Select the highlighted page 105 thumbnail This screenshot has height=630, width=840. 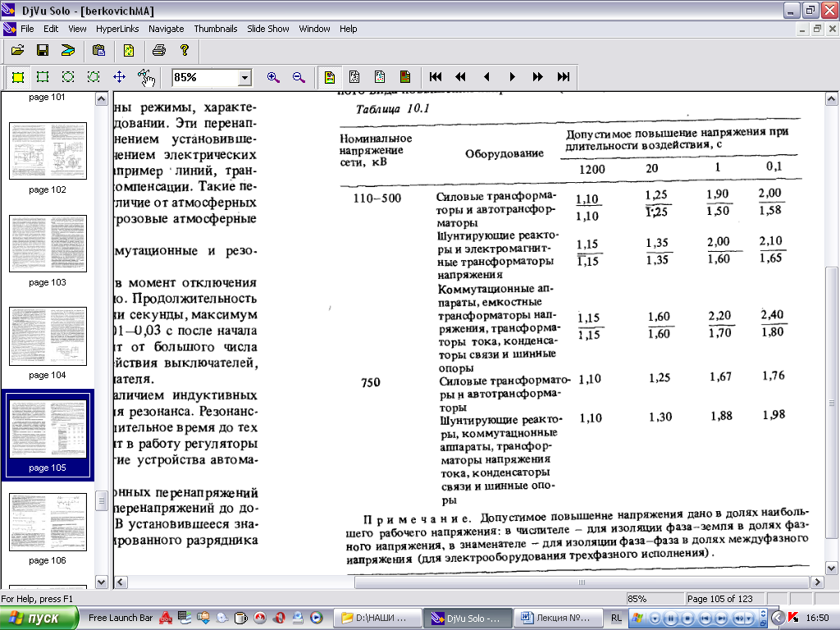coord(48,429)
